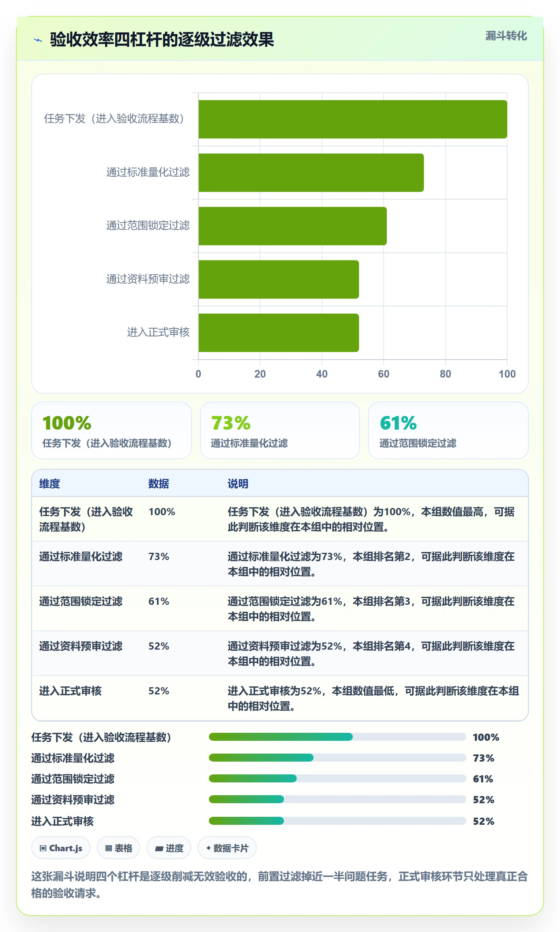Click the table cell 进入正式审核
Image resolution: width=560 pixels, height=932 pixels.
click(x=70, y=691)
